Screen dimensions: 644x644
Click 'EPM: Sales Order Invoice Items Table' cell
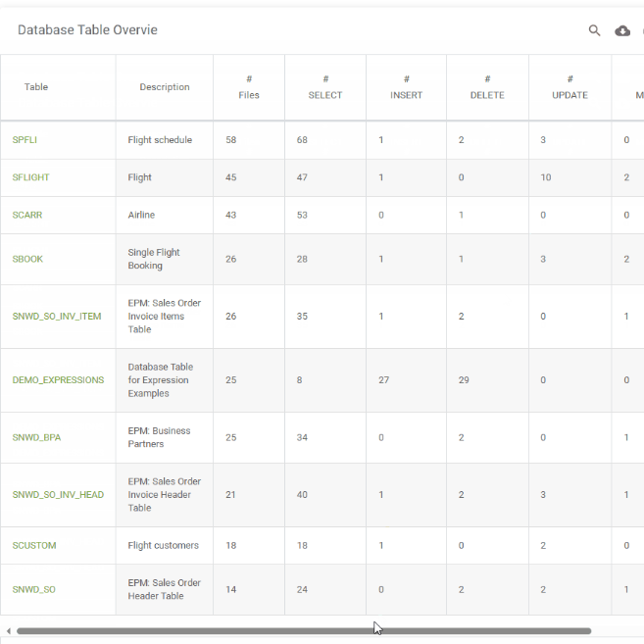[165, 317]
